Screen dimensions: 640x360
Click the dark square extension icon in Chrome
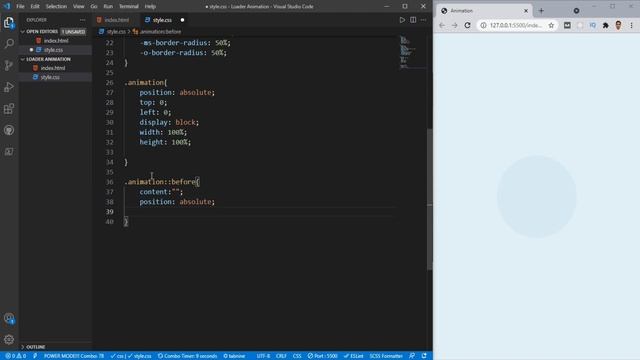pyautogui.click(x=567, y=25)
